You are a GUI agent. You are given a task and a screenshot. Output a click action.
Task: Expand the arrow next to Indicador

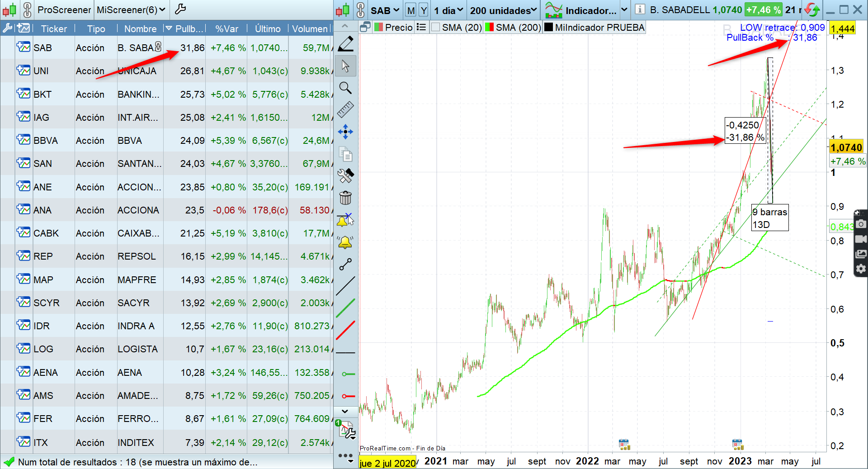click(624, 9)
